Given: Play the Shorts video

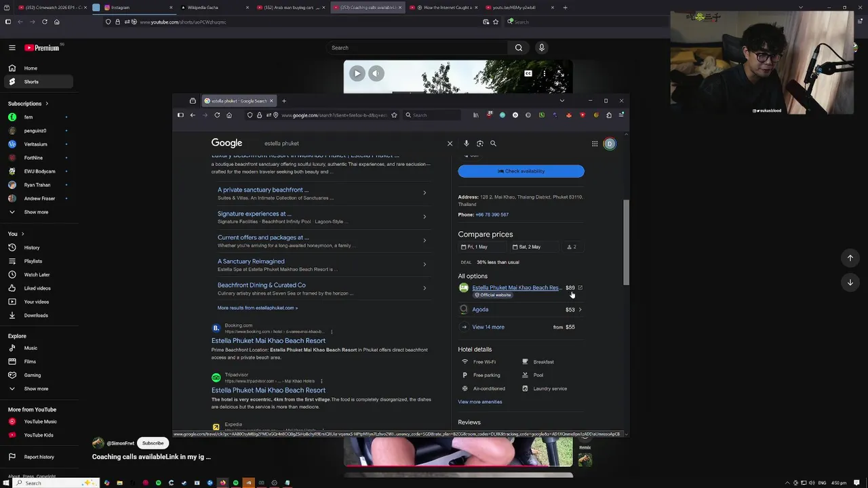Looking at the screenshot, I should click(357, 73).
